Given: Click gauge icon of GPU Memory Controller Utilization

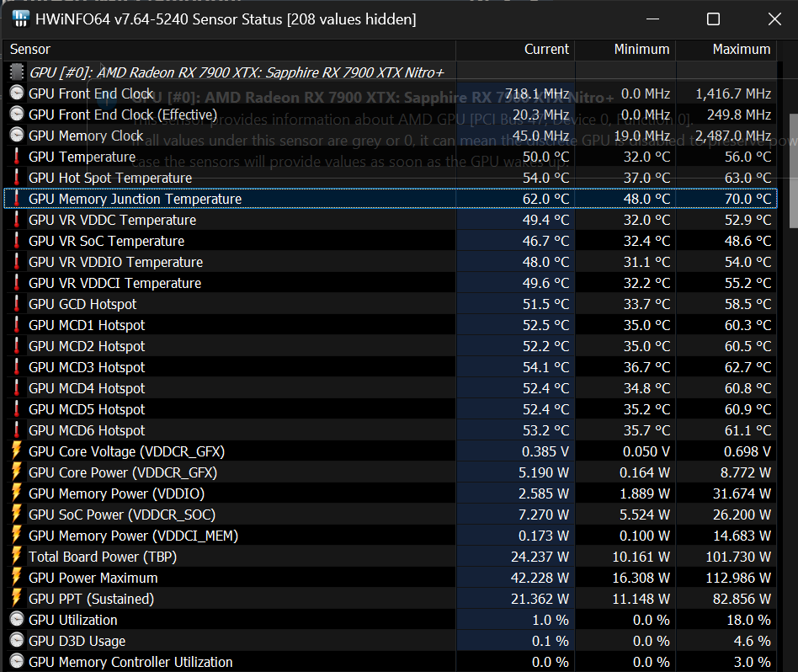Looking at the screenshot, I should point(17,662).
